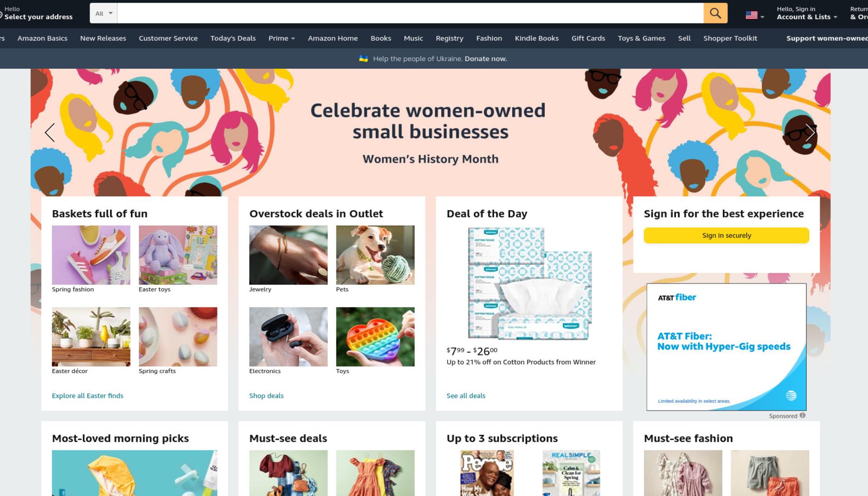868x496 pixels.
Task: Expand the Prime menu dropdown
Action: click(x=281, y=38)
